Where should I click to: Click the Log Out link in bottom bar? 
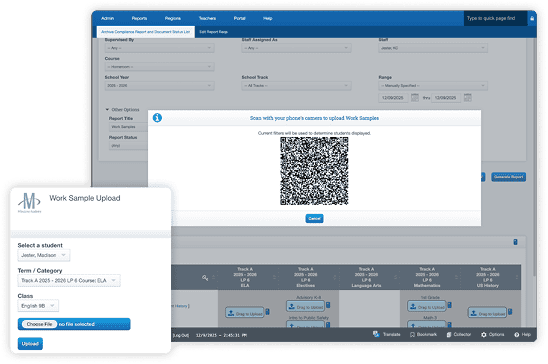(x=181, y=335)
